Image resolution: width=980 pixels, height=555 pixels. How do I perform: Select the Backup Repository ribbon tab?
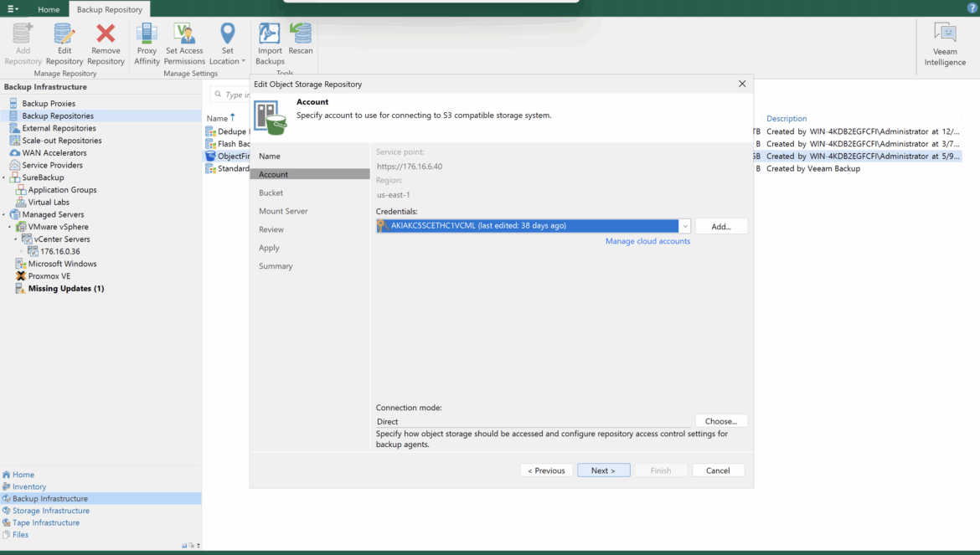[110, 9]
